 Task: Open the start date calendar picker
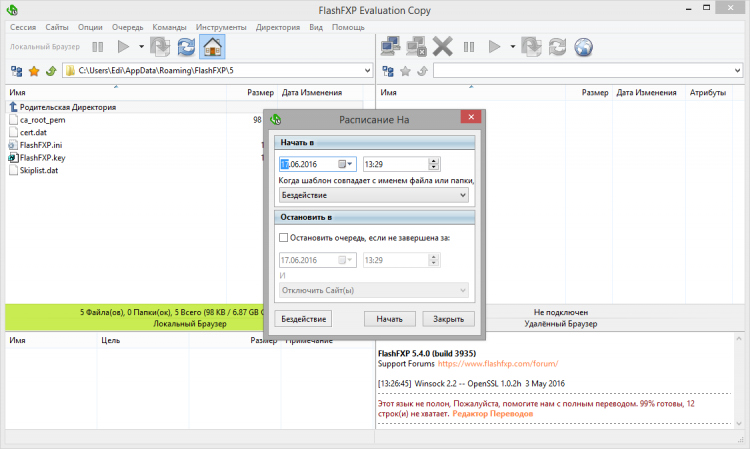tap(345, 164)
